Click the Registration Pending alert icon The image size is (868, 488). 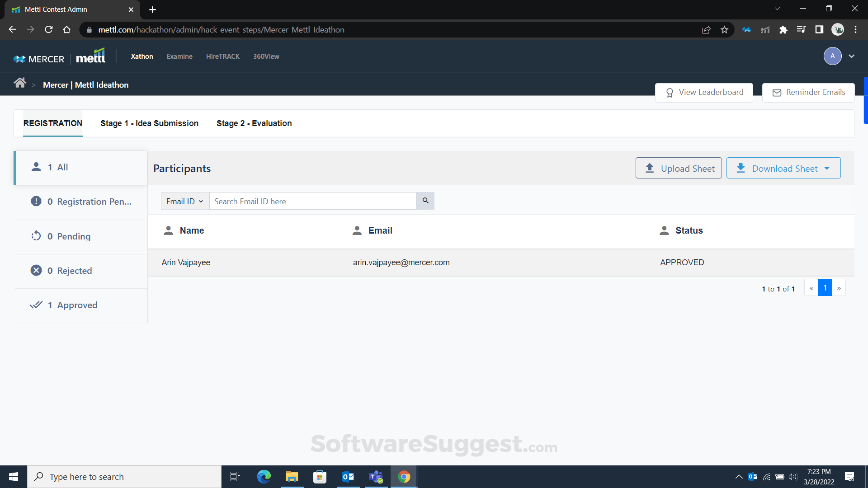36,202
